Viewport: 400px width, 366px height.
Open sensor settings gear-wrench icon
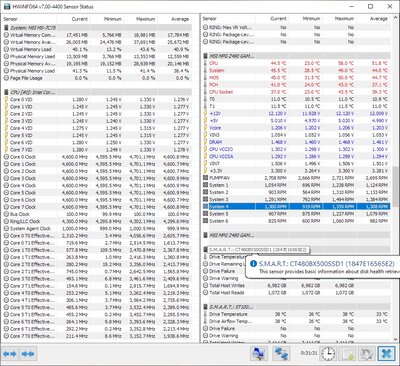pos(366,353)
